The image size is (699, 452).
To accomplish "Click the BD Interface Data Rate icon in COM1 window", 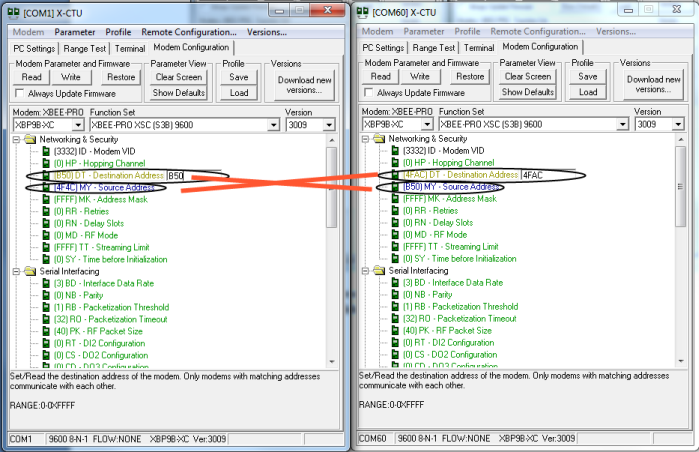I will (x=45, y=284).
